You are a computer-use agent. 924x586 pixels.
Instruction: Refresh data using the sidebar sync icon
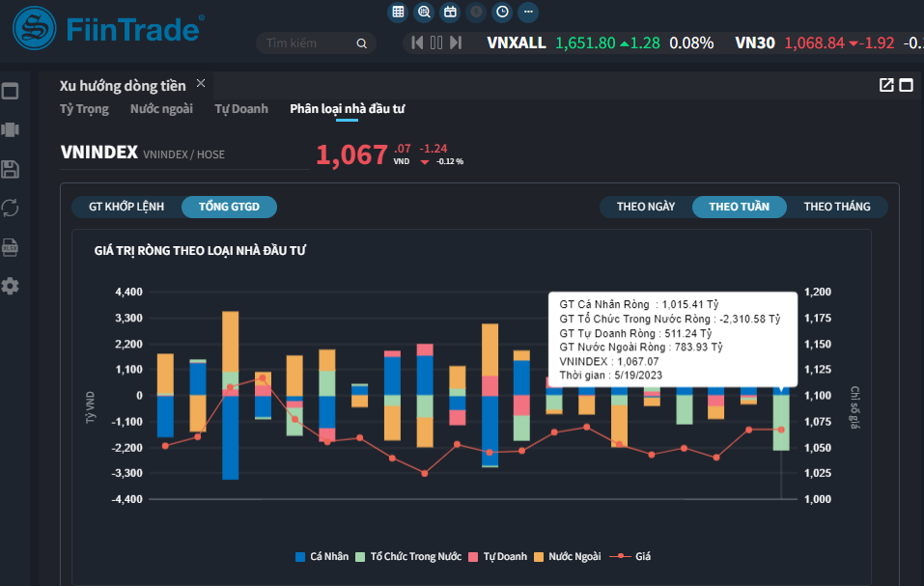click(x=11, y=208)
